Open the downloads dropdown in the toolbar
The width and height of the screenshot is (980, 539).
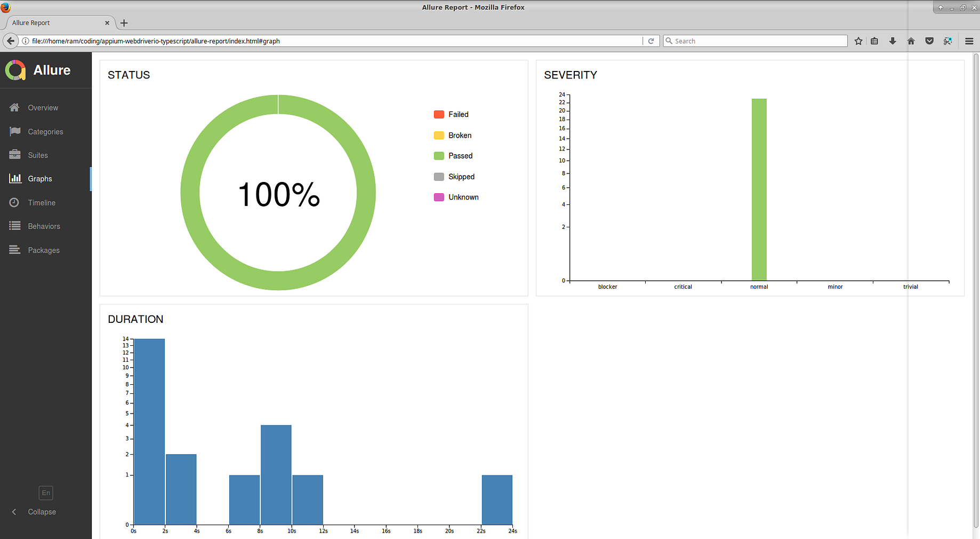893,41
